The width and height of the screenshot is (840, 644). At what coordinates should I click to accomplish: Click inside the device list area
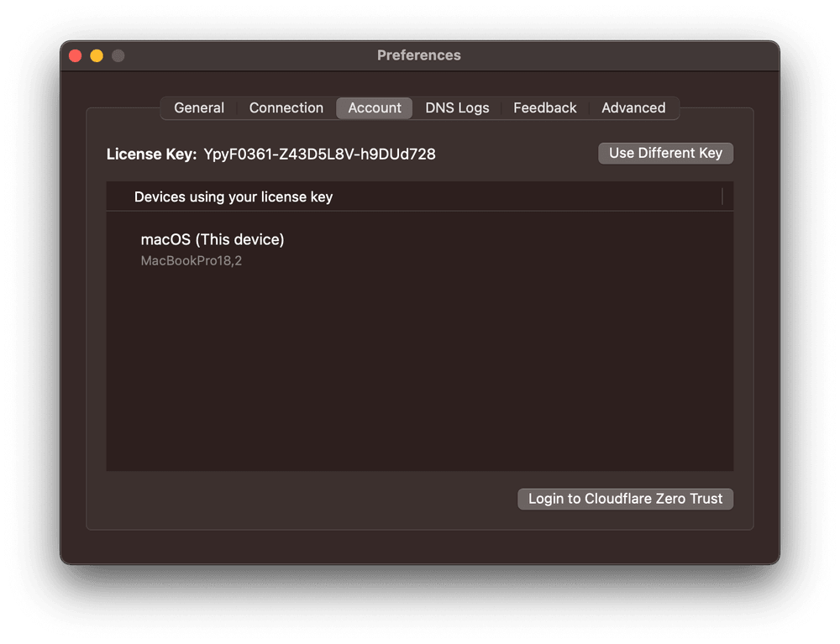click(420, 361)
